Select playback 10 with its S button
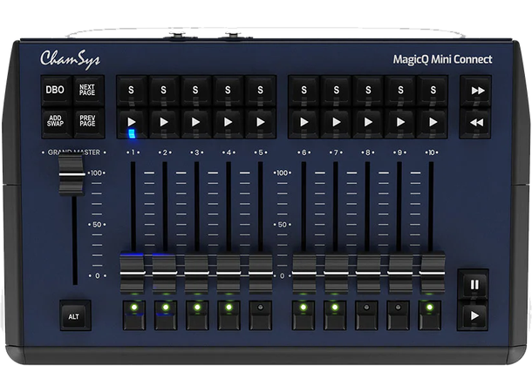Screen dimensions: 532x392 (x=433, y=91)
